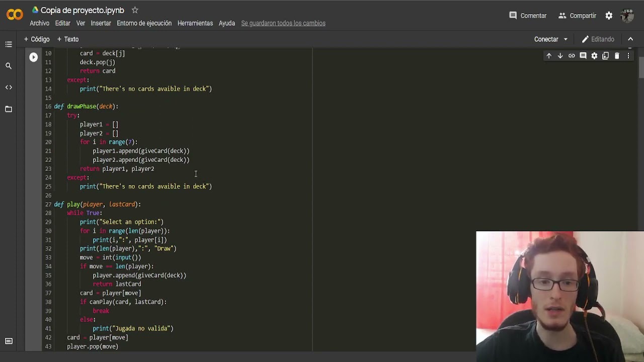The height and width of the screenshot is (362, 644).
Task: Click the Compartir button
Action: (x=577, y=16)
